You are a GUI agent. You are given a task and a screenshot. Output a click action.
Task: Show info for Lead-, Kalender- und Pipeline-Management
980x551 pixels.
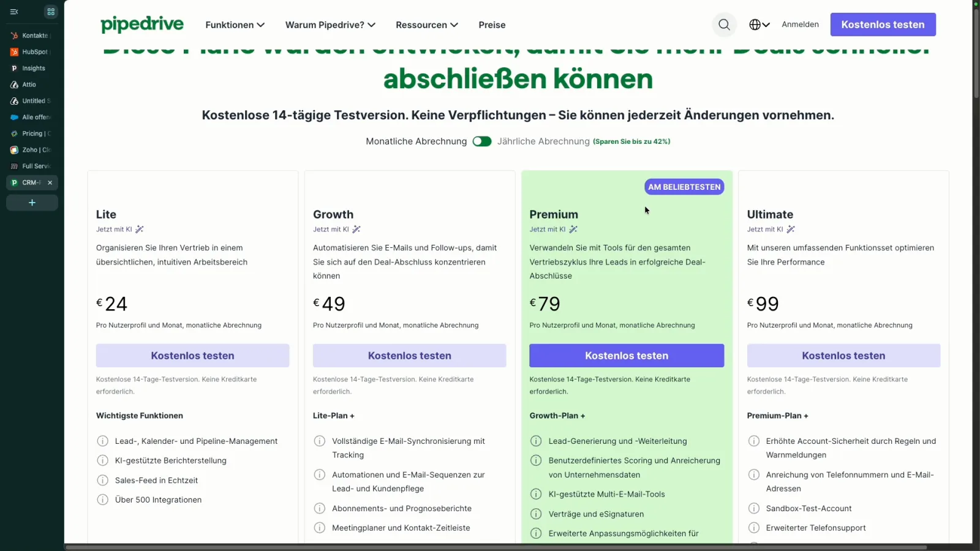[x=103, y=441]
